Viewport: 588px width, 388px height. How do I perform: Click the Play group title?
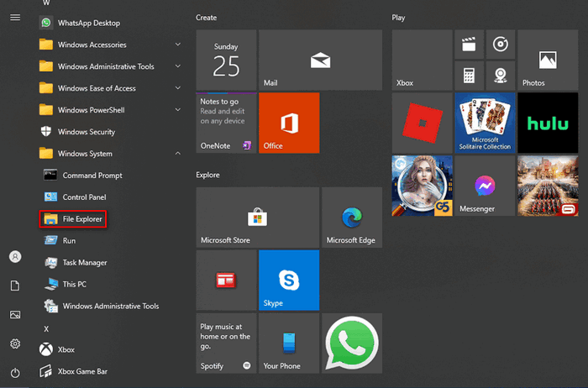tap(398, 18)
